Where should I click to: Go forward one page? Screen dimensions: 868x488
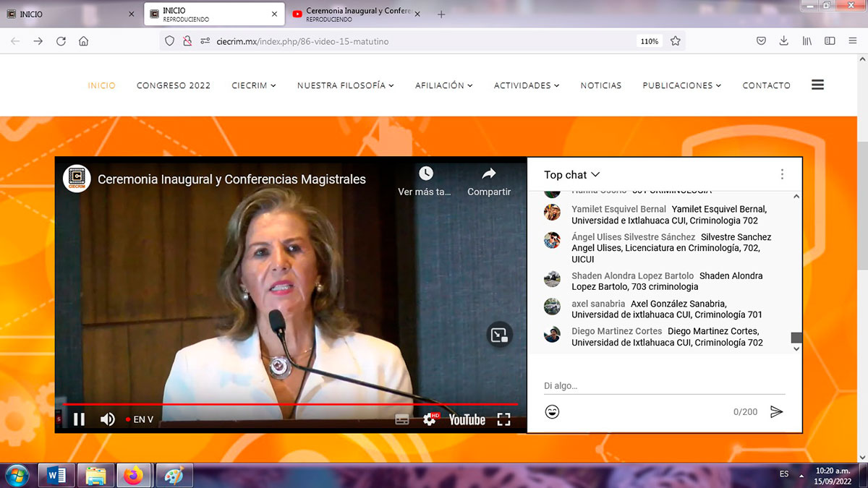[38, 41]
